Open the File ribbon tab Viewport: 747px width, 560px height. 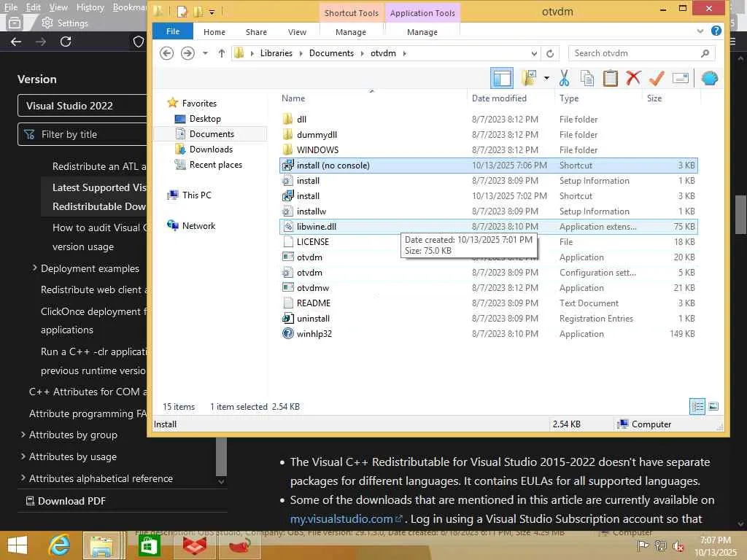(x=172, y=31)
